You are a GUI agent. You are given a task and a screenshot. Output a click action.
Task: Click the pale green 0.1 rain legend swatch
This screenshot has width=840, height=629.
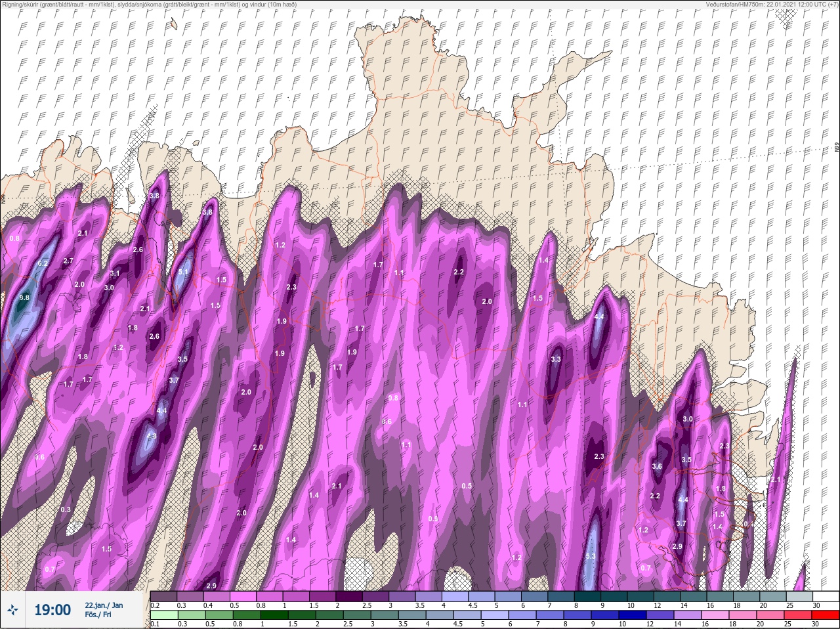163,615
